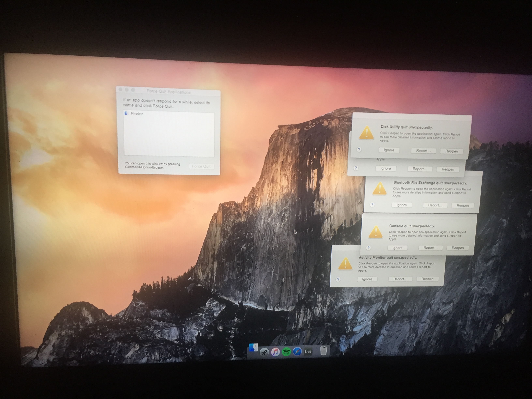
Task: Reopen Console from its alert
Action: click(458, 248)
